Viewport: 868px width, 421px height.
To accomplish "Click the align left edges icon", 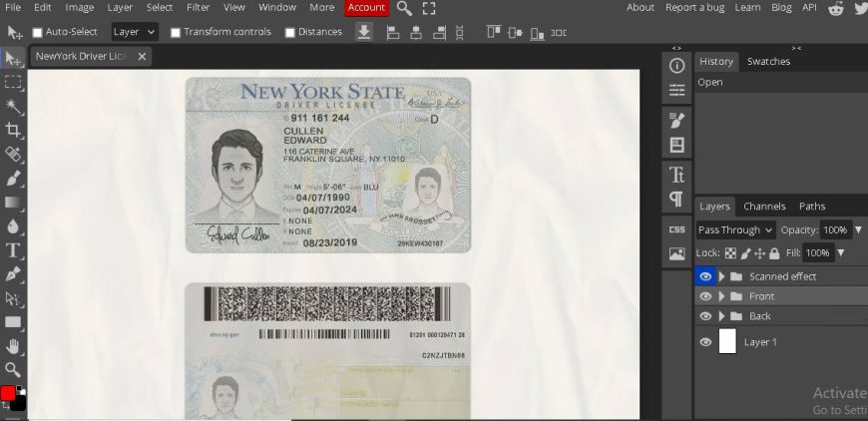I will [x=392, y=33].
